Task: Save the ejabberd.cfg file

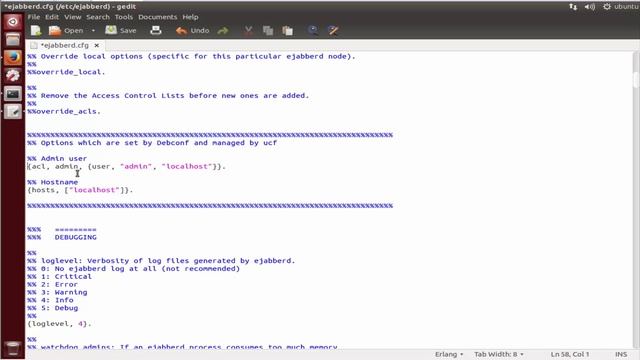Action: point(121,31)
